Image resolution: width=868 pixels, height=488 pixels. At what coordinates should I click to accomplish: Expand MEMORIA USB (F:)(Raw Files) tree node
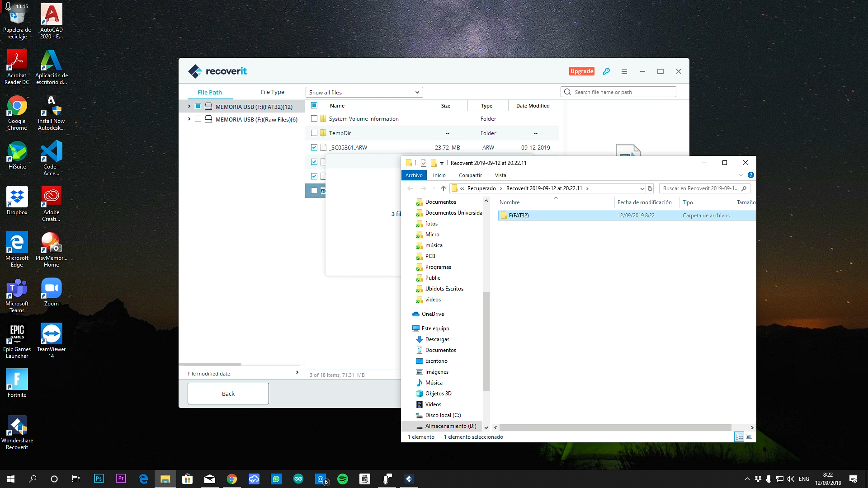click(x=189, y=119)
